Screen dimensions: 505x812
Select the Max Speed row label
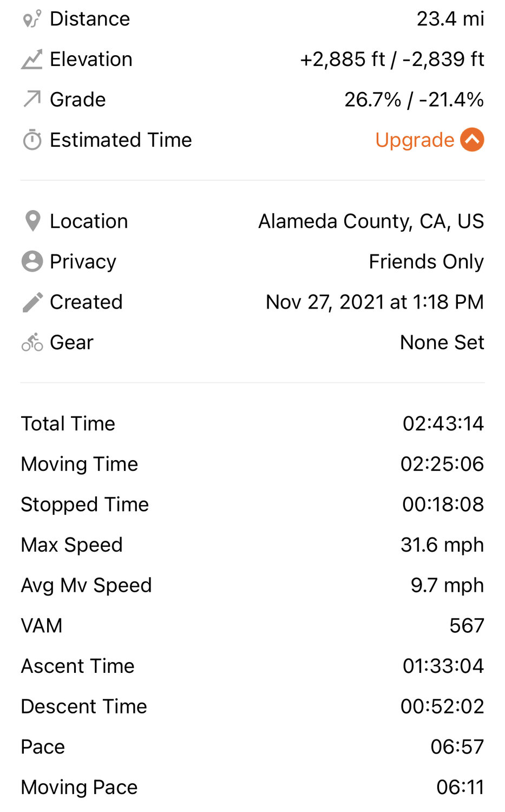click(71, 545)
